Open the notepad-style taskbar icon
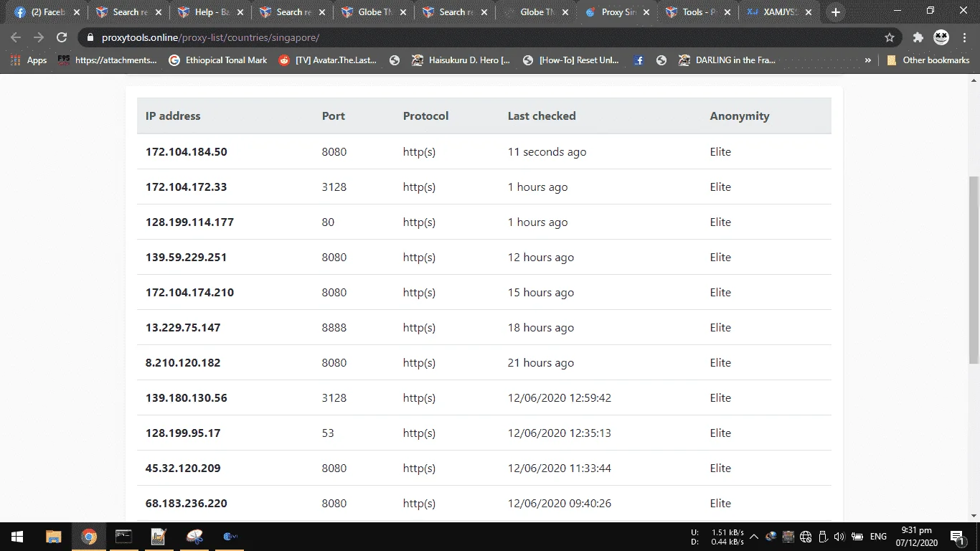 (159, 536)
